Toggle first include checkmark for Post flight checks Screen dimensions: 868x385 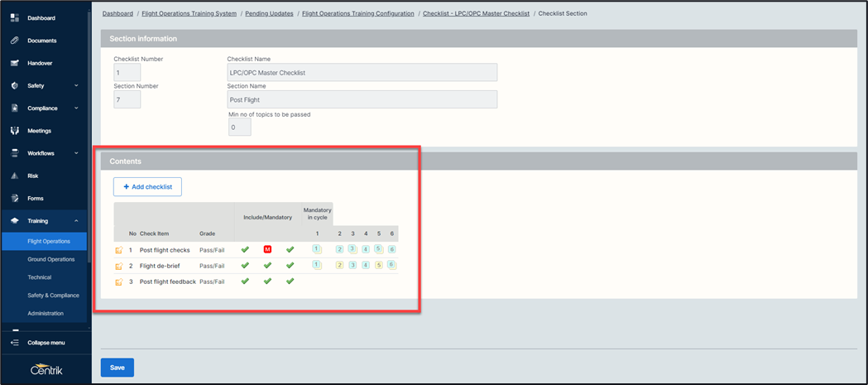(x=245, y=249)
